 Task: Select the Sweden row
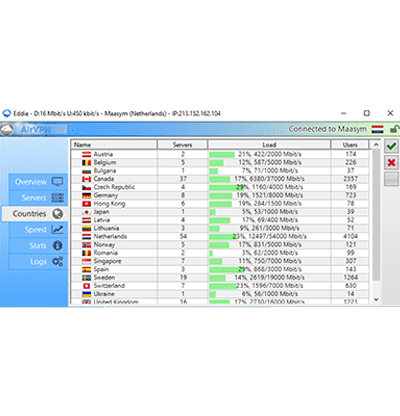220,277
